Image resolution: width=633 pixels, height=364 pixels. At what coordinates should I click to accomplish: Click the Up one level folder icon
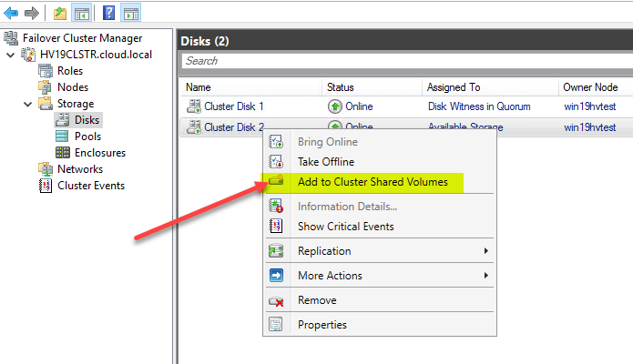(x=60, y=14)
